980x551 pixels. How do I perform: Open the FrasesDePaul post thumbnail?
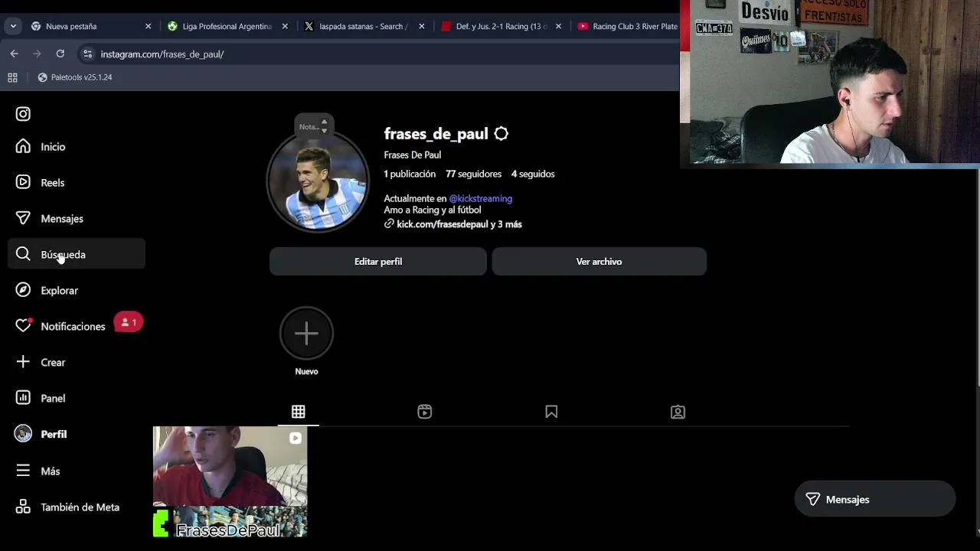[230, 482]
